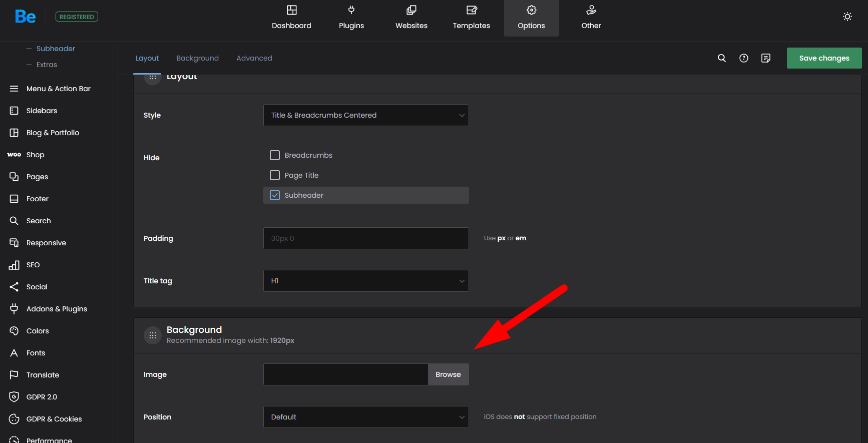Open the Title tag dropdown
This screenshot has width=868, height=443.
366,281
